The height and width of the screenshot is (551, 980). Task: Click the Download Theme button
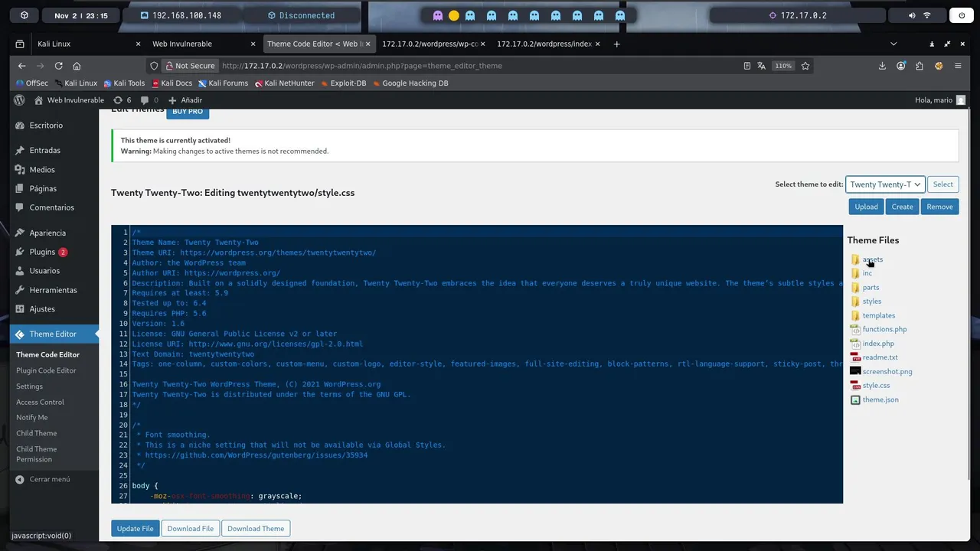256,529
